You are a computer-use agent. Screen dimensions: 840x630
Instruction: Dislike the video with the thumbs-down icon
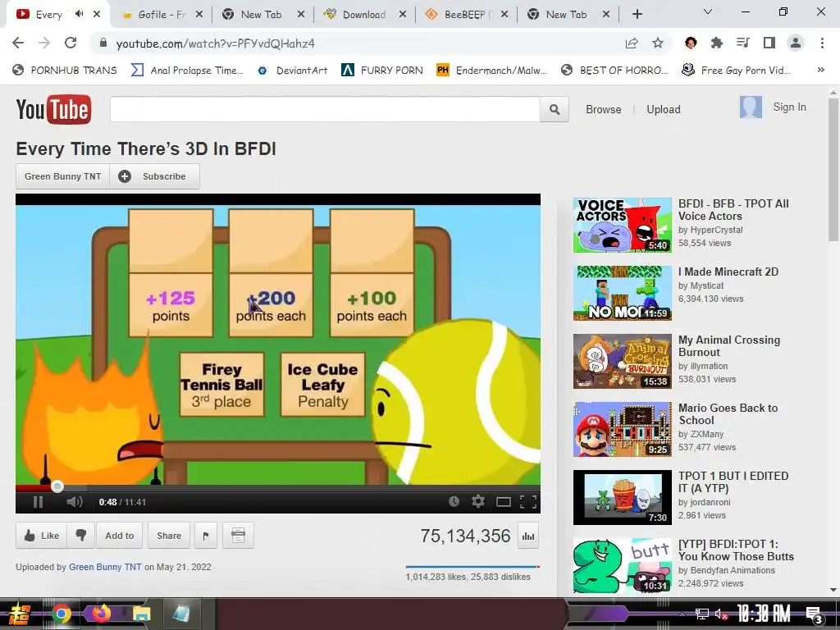pyautogui.click(x=81, y=535)
